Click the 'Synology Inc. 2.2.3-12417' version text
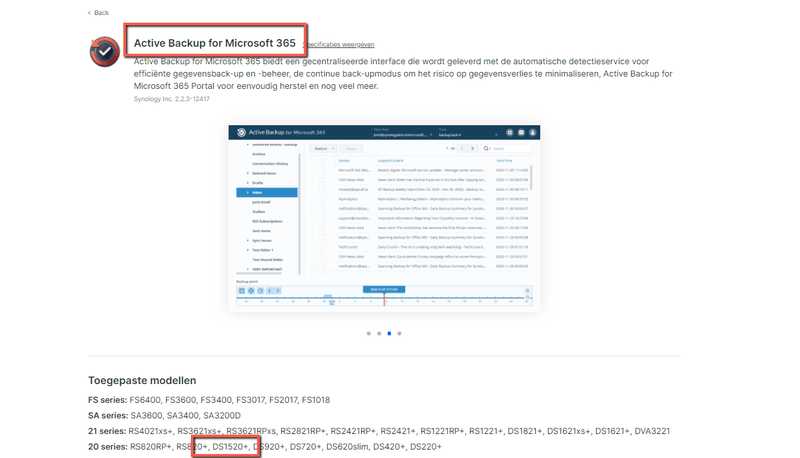The width and height of the screenshot is (800, 458). [171, 99]
